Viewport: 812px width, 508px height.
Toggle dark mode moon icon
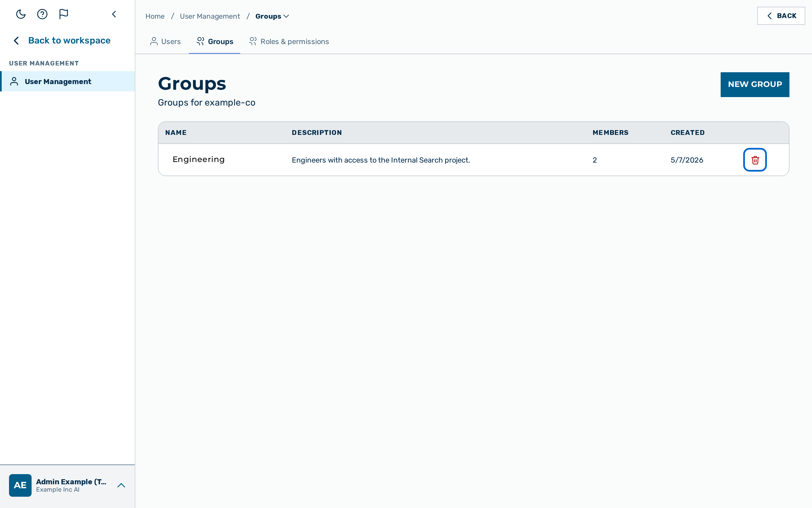click(21, 14)
